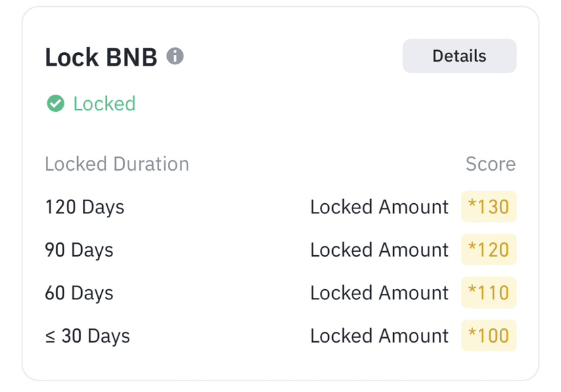Select the green Locked status text

(104, 104)
